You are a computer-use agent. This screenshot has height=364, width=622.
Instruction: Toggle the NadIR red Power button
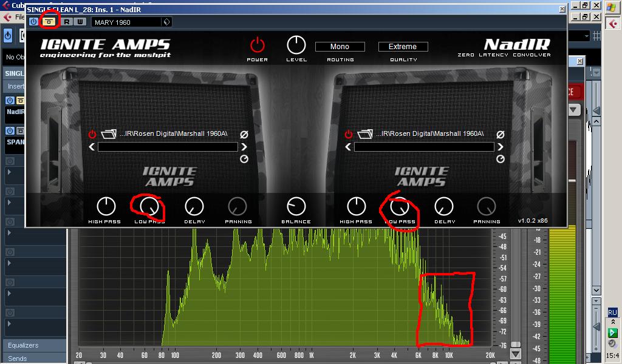257,45
